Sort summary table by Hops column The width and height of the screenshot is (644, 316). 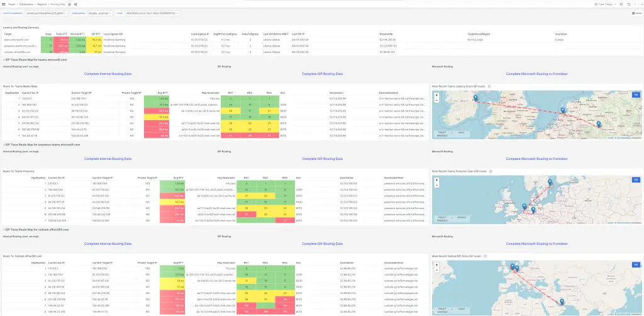48,34
